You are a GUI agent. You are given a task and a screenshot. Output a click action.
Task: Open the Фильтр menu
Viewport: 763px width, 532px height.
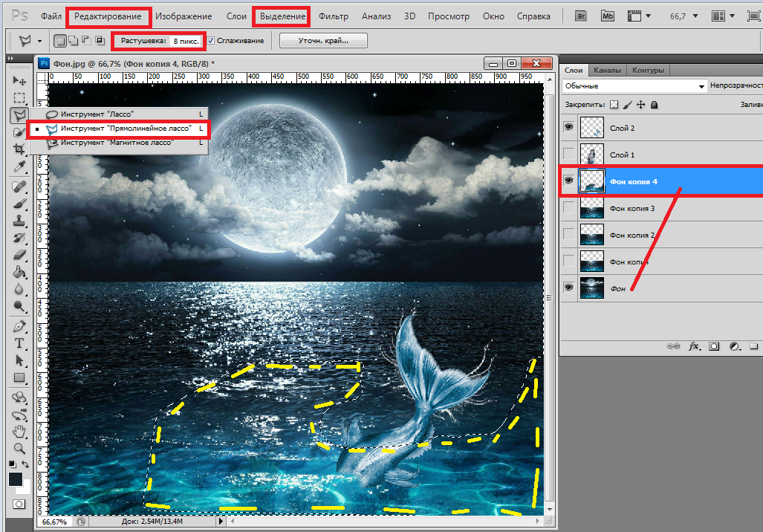click(334, 16)
